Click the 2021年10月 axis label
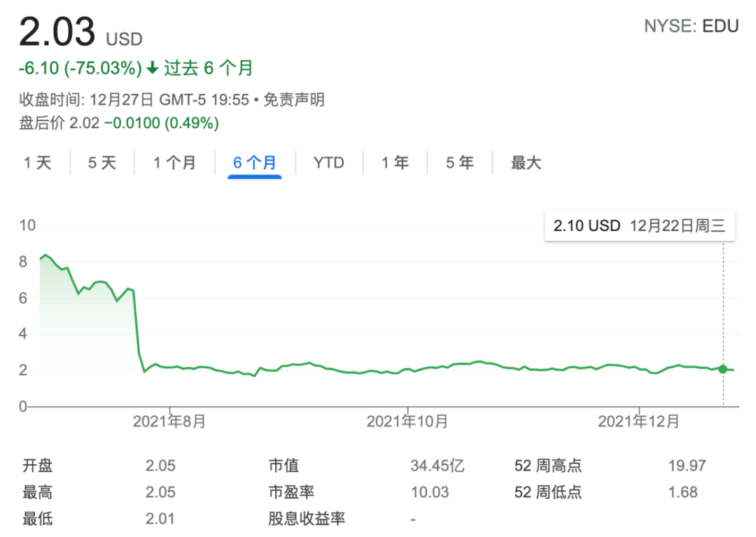This screenshot has height=537, width=756. (407, 421)
